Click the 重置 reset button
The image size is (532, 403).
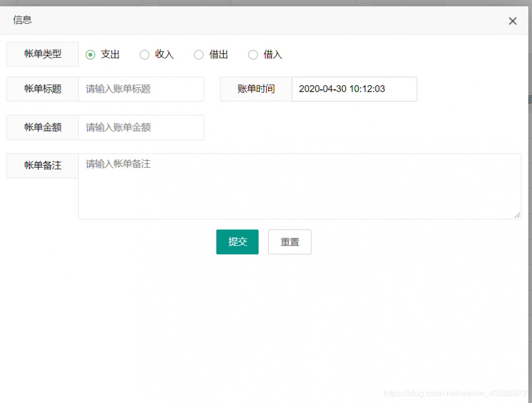click(289, 242)
